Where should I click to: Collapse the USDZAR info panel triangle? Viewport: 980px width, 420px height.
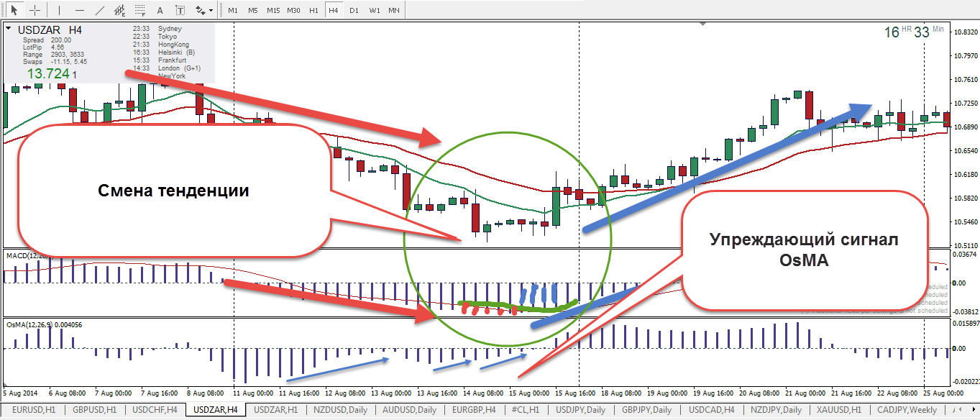coord(8,29)
